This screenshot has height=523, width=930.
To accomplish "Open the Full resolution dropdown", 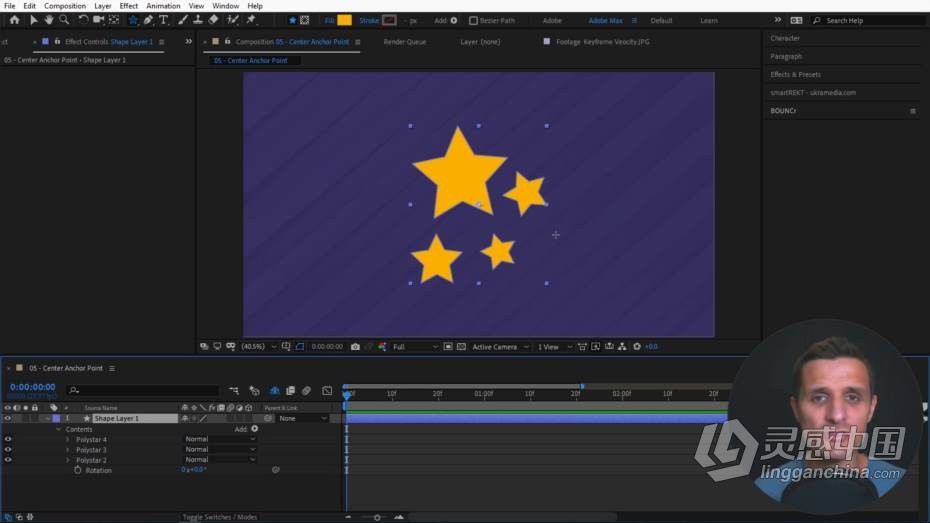I will point(415,347).
